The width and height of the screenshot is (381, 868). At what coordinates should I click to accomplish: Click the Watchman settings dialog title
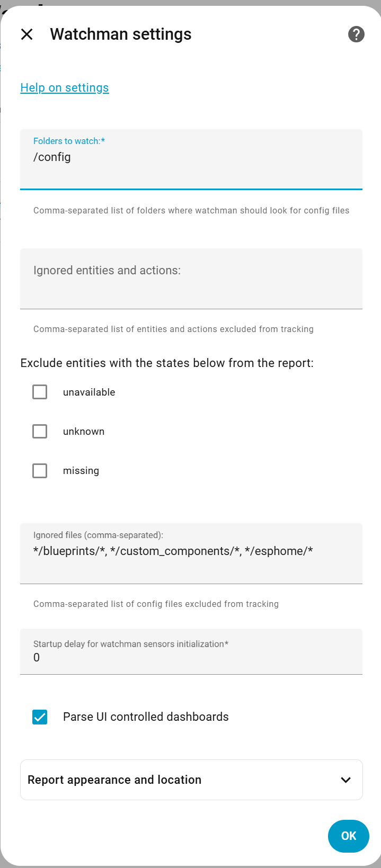(x=121, y=34)
